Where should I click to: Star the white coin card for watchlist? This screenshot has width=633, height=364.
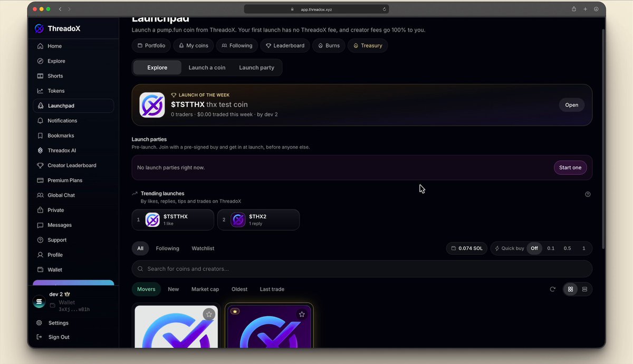pyautogui.click(x=209, y=314)
